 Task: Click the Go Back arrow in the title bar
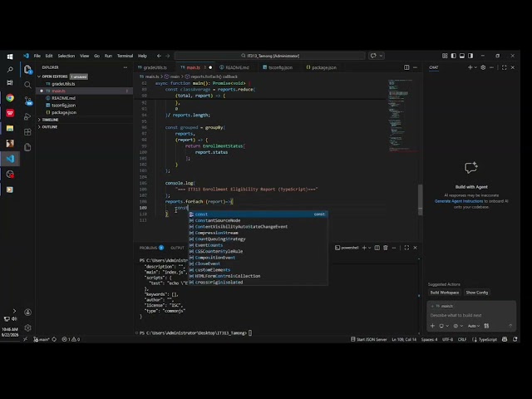coord(159,56)
